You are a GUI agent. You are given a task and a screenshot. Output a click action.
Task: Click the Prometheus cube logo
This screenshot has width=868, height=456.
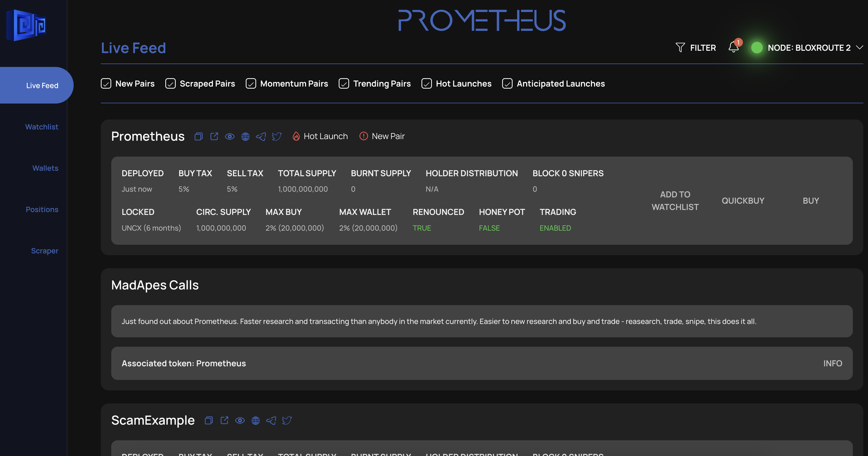coord(26,25)
